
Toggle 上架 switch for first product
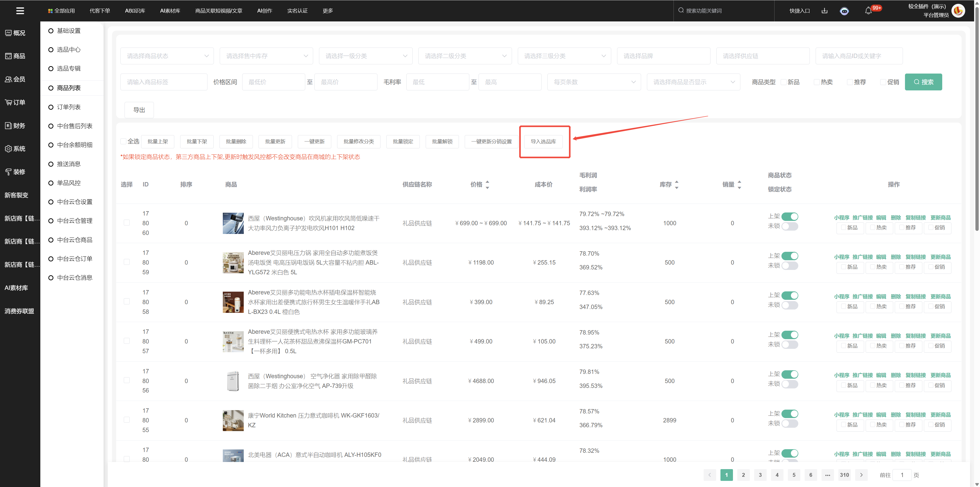pos(790,217)
